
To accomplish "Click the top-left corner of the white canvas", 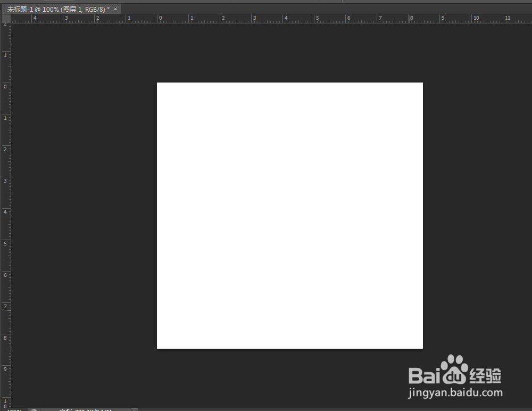I will 157,83.
